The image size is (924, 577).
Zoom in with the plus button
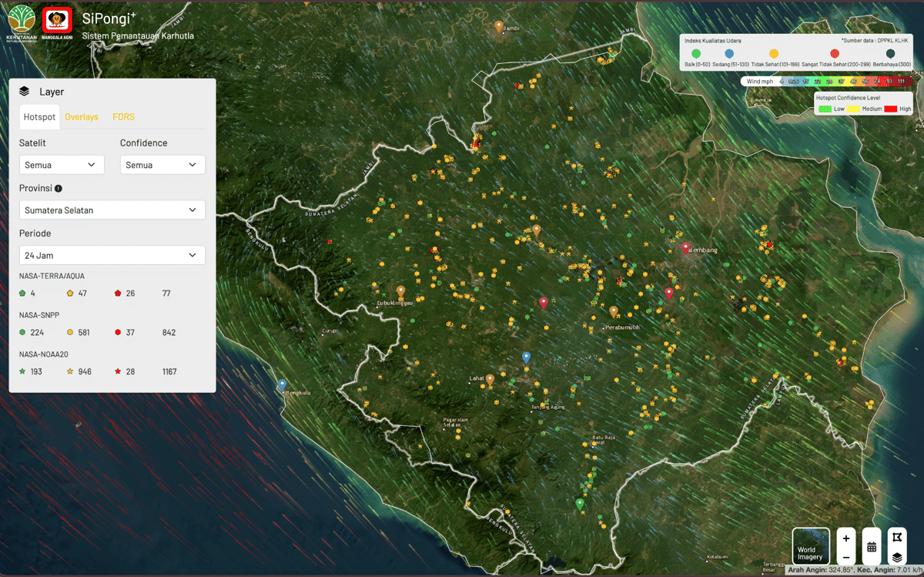click(x=846, y=538)
